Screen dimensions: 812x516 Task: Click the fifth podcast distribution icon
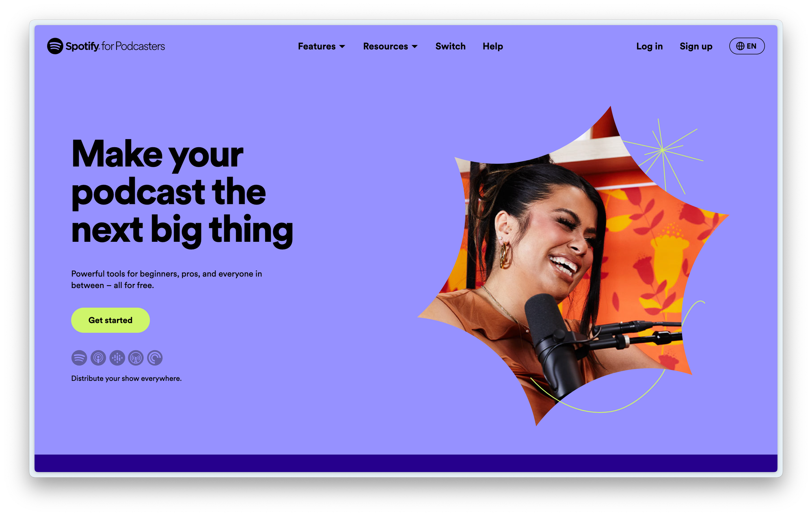(x=154, y=358)
